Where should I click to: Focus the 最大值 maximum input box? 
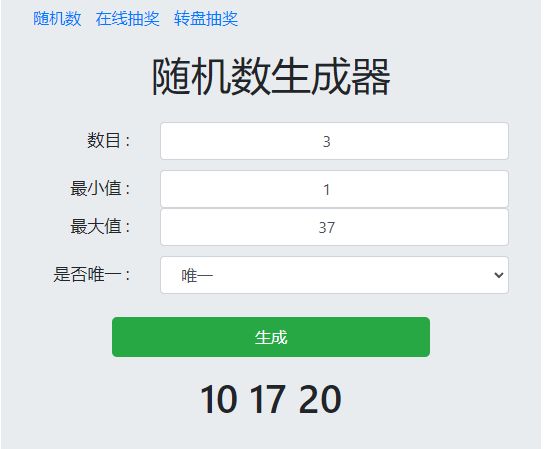334,227
